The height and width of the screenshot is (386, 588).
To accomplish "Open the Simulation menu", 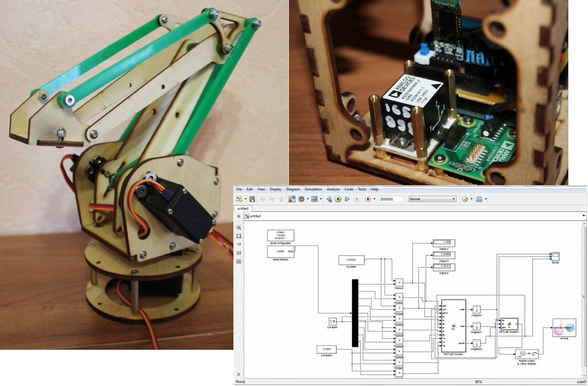I will click(313, 189).
